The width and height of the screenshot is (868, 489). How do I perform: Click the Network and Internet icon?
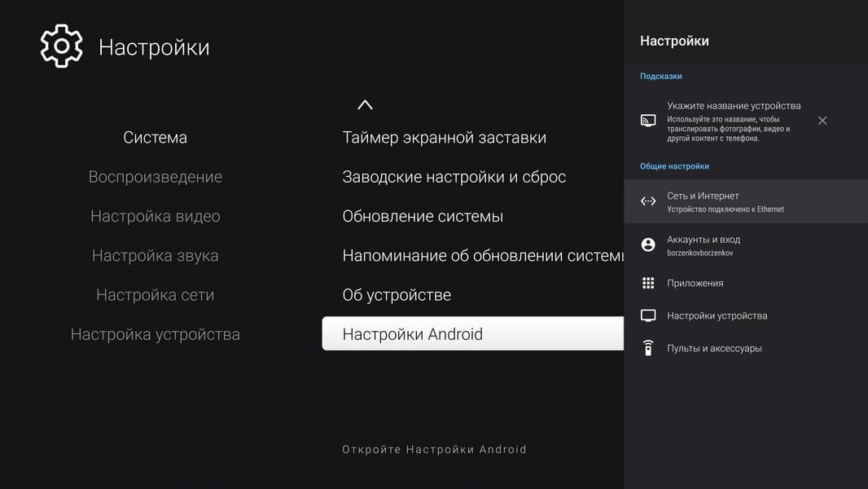tap(648, 201)
